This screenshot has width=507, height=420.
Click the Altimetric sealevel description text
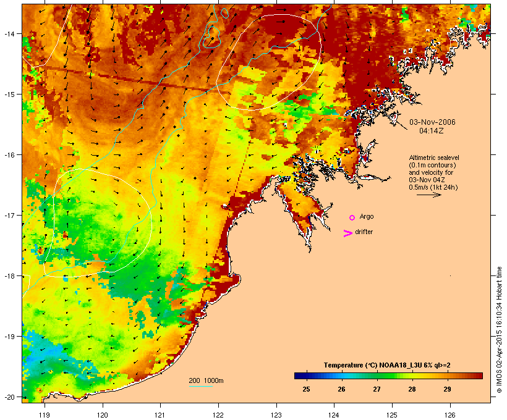pos(434,172)
